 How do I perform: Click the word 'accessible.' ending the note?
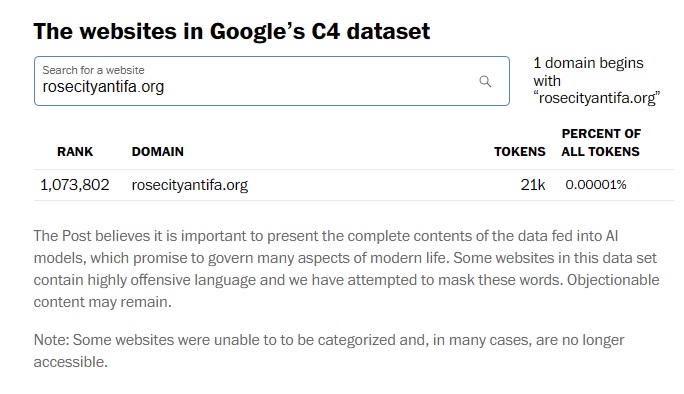pos(71,362)
